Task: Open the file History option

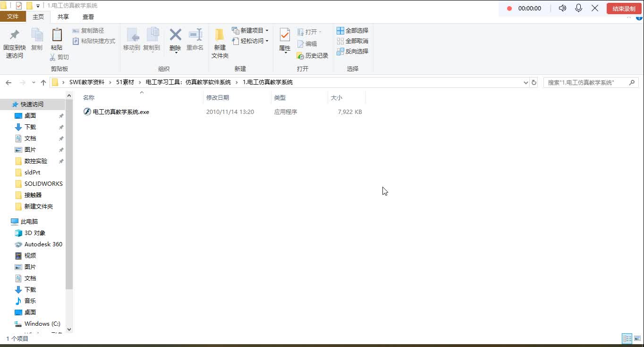Action: coord(312,55)
